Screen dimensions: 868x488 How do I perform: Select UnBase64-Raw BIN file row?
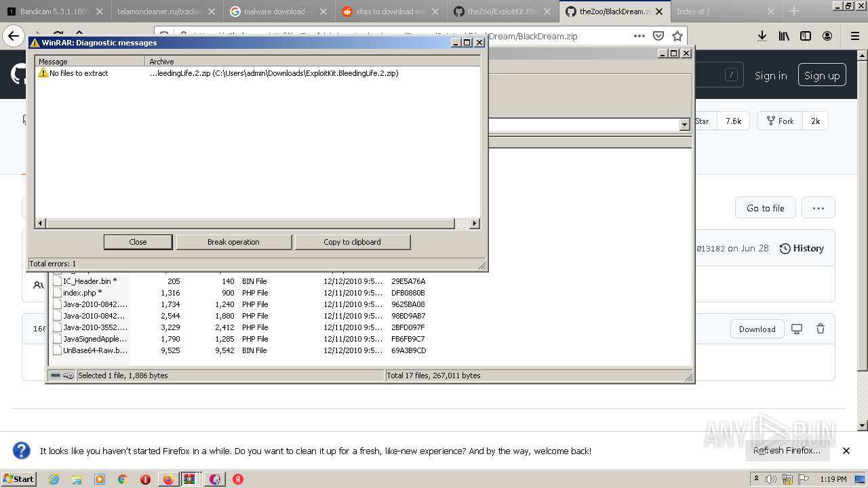[239, 350]
